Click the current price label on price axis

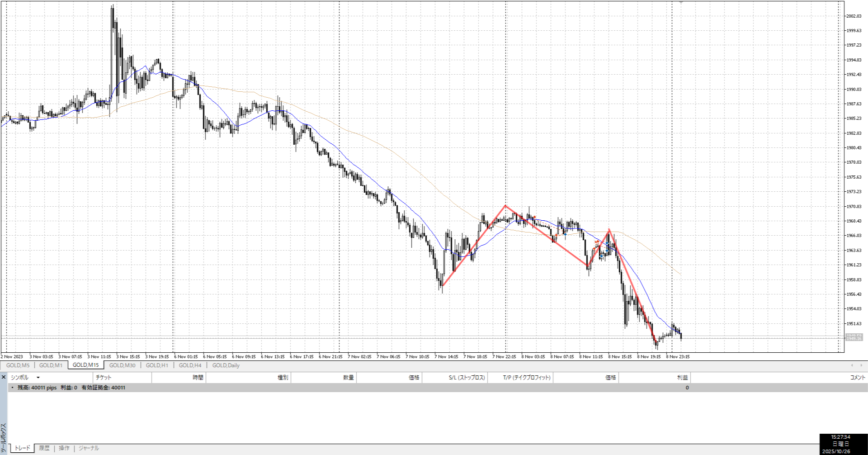point(854,337)
